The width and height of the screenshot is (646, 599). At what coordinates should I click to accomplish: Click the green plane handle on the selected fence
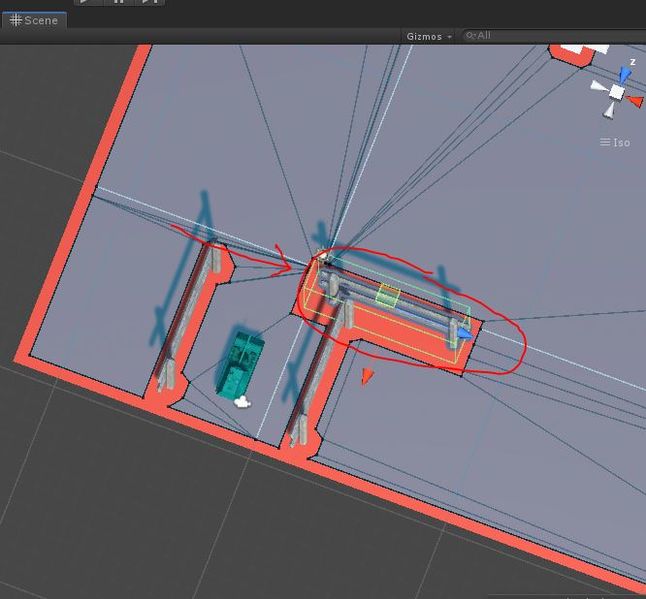click(x=388, y=295)
